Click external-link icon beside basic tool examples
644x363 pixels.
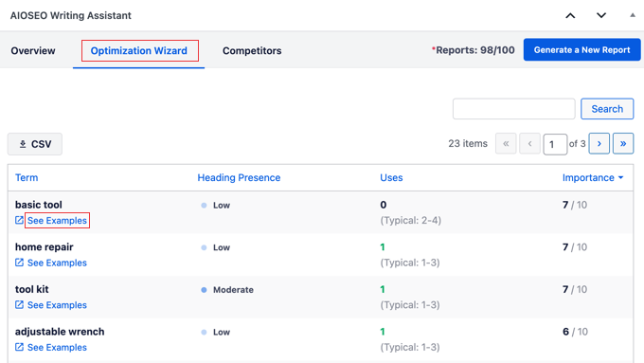[19, 220]
